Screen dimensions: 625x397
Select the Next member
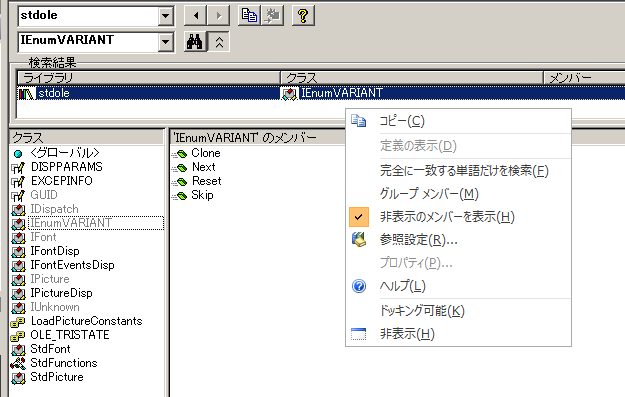point(204,167)
